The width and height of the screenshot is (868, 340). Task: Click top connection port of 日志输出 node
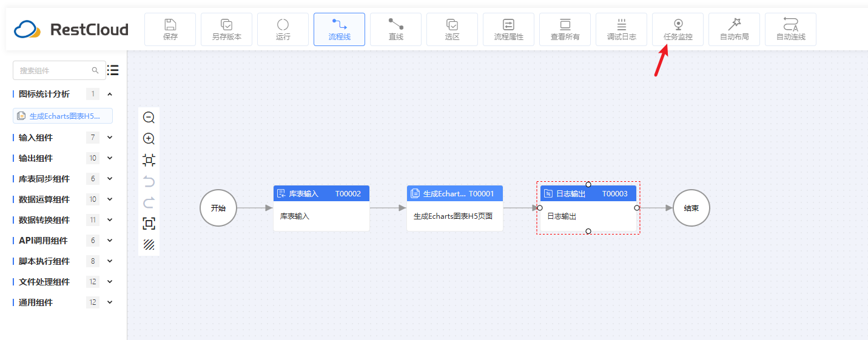coord(588,184)
